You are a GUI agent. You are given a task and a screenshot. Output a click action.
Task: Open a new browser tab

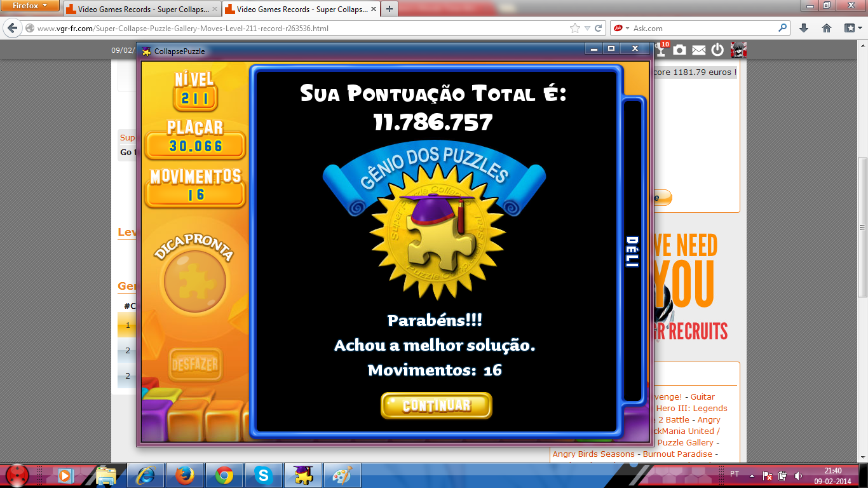coord(389,9)
